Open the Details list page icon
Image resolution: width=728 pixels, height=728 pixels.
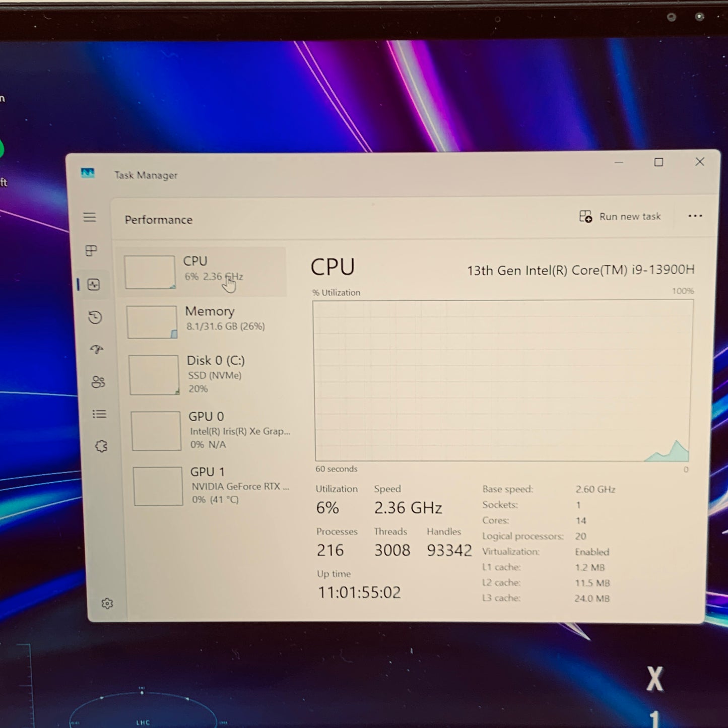coord(100,414)
